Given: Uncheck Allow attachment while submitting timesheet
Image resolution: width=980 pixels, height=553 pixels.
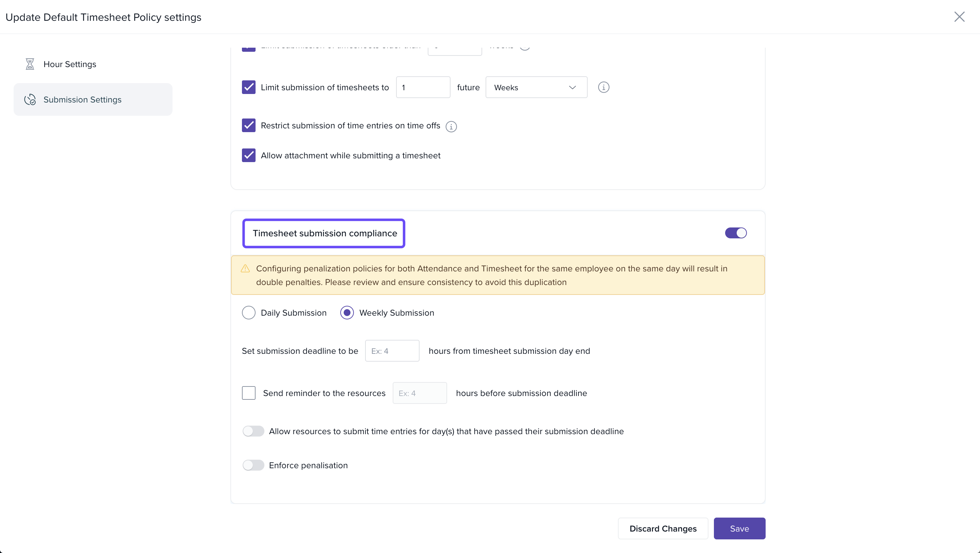Looking at the screenshot, I should pos(248,155).
